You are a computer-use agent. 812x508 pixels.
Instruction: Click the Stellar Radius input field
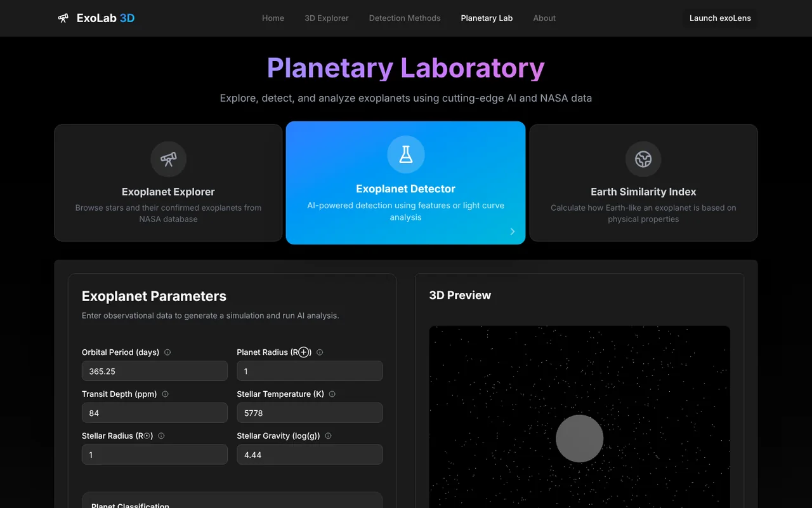155,455
